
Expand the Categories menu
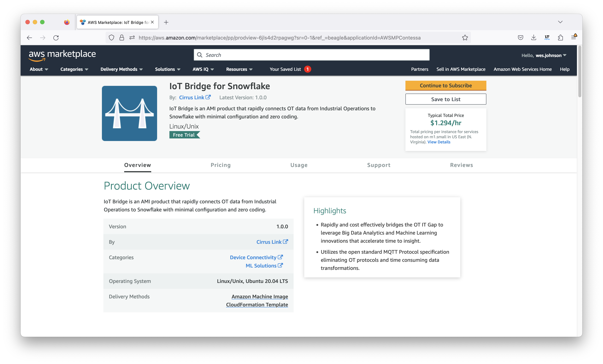click(x=74, y=69)
